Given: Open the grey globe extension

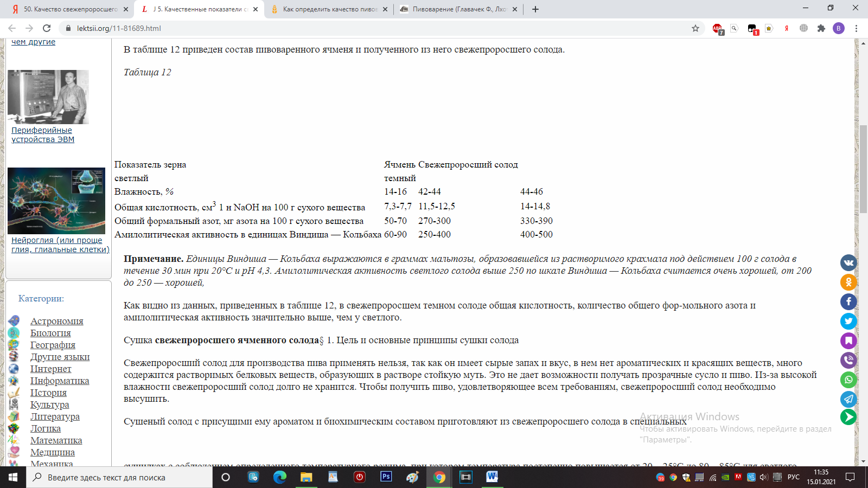Looking at the screenshot, I should 804,28.
